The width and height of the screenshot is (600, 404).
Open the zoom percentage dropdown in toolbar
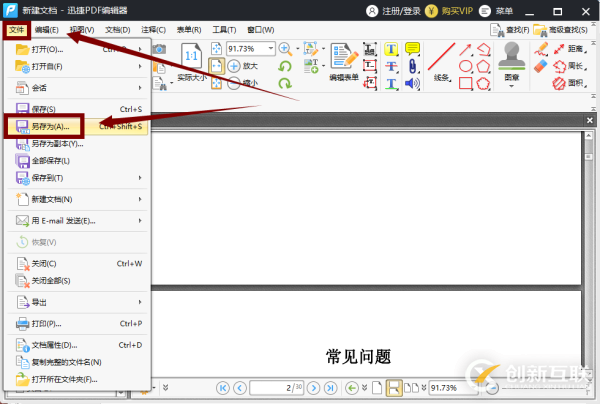point(271,49)
